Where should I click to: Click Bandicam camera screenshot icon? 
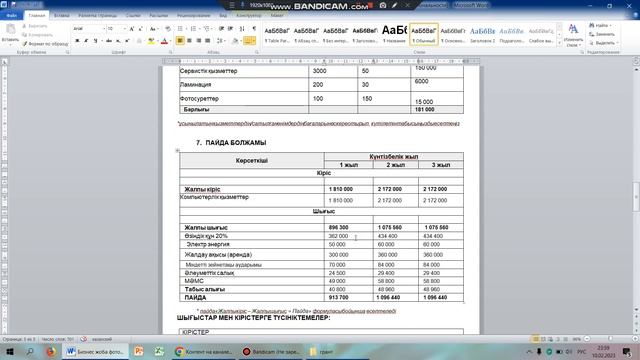click(383, 5)
